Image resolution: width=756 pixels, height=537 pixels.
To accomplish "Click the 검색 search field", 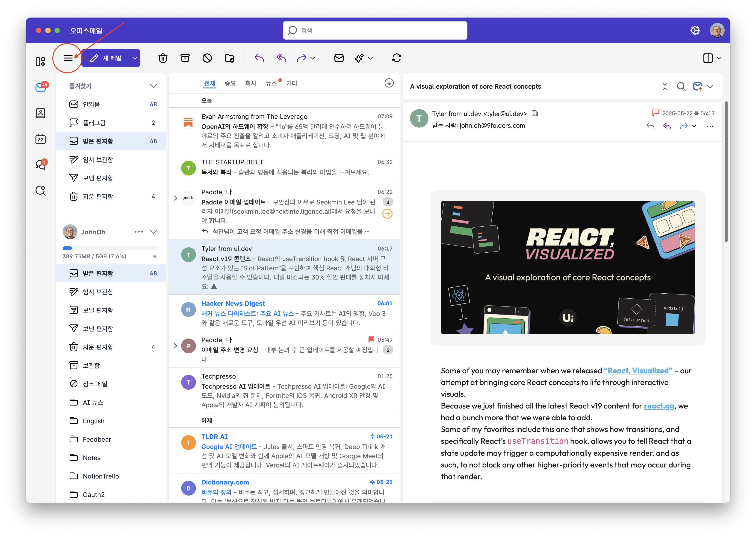I will coord(375,30).
